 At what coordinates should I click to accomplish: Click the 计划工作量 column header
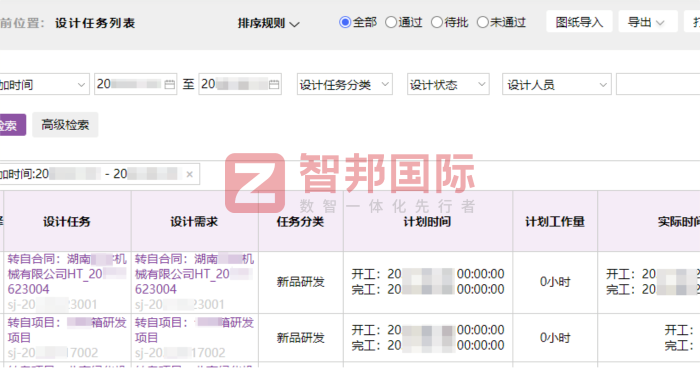(555, 222)
